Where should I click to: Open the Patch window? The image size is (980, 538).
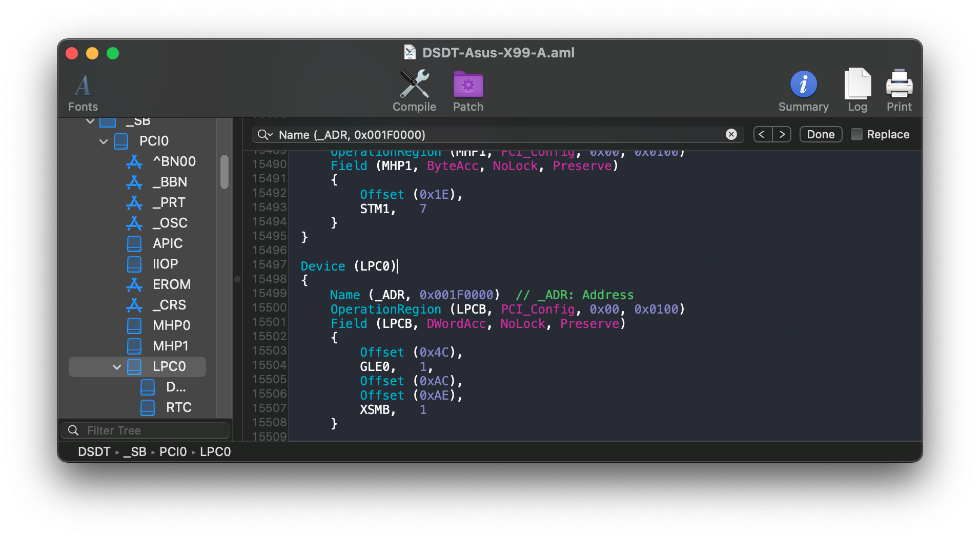[x=468, y=85]
